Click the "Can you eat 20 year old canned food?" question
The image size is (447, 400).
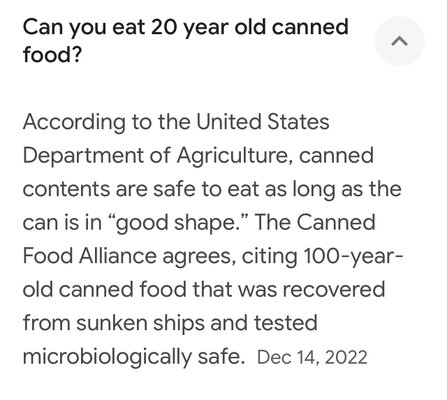click(185, 41)
